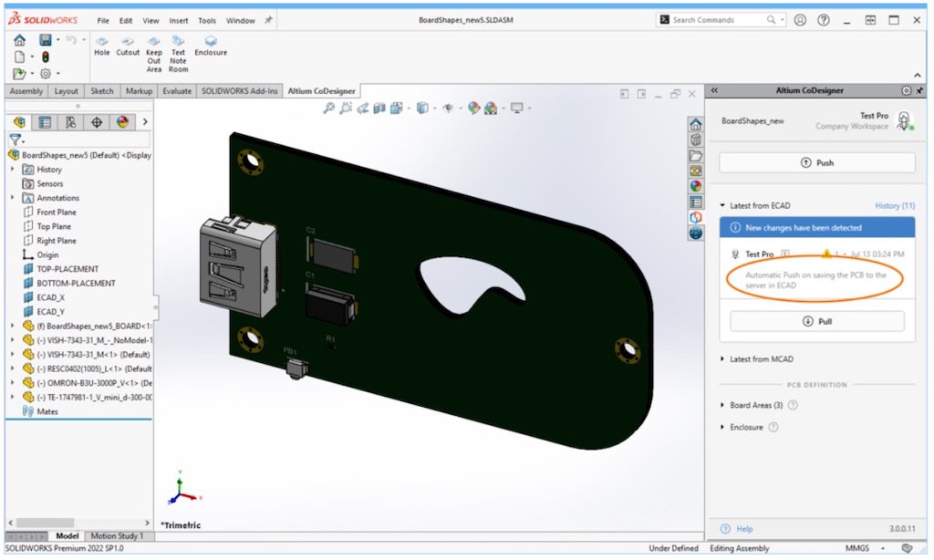Click the Edit Appearance color ball icon
934x560 pixels.
point(473,108)
